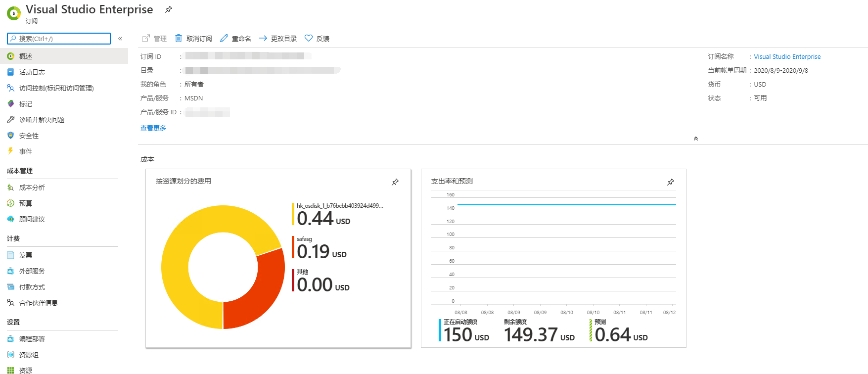Click the 编程部署 icon

[10, 339]
